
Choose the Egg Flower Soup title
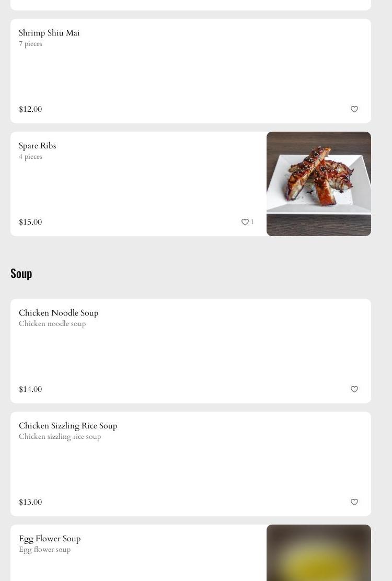pos(50,539)
